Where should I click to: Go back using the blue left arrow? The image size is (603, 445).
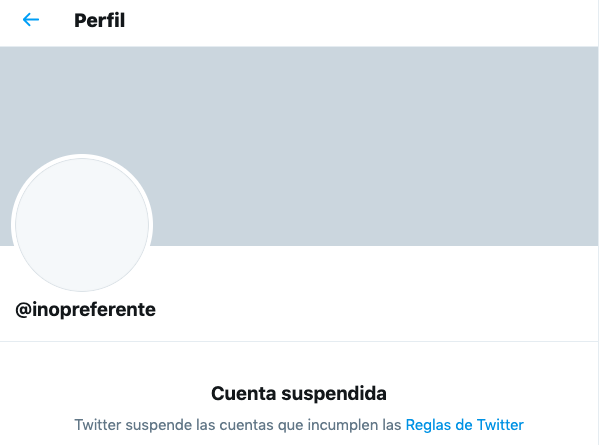31,20
